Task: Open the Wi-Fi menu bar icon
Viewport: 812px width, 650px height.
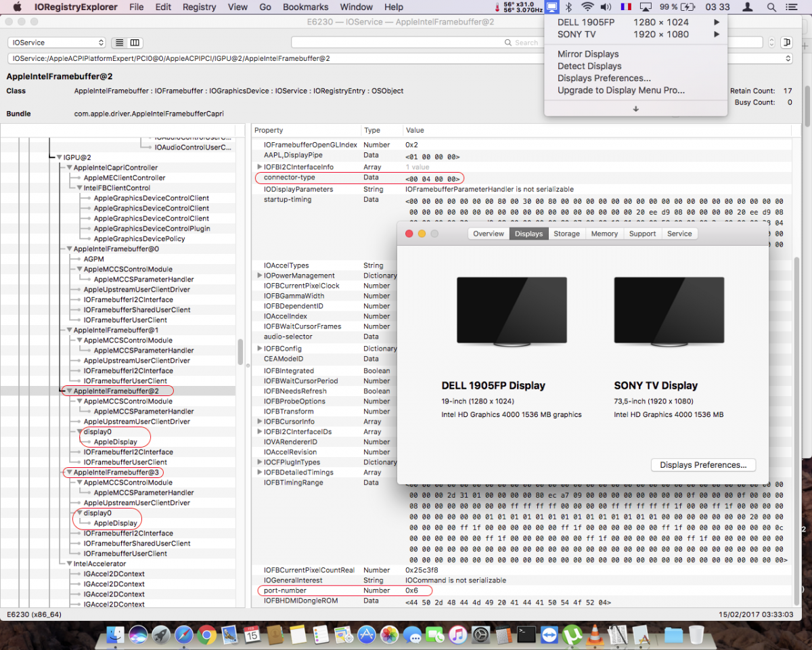Action: pos(587,7)
